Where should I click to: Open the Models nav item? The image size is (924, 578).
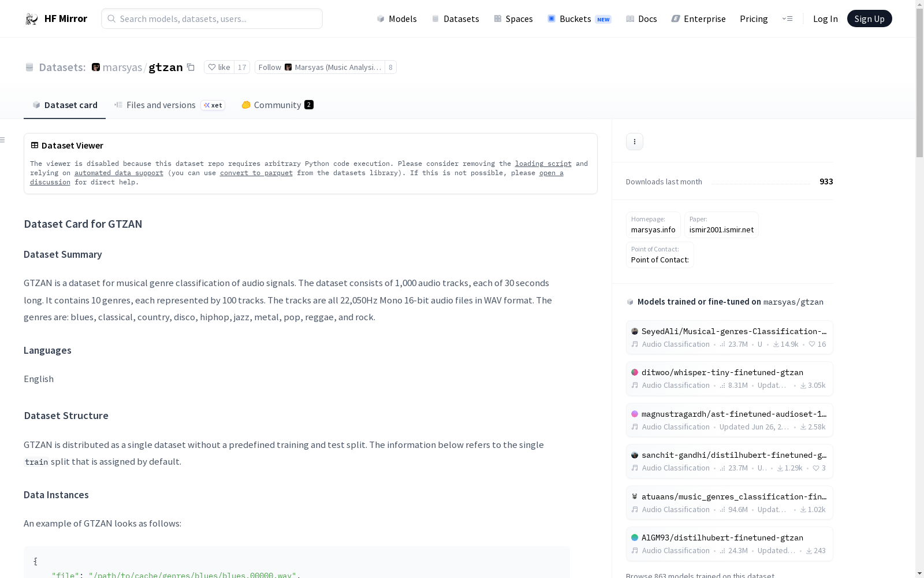(397, 18)
